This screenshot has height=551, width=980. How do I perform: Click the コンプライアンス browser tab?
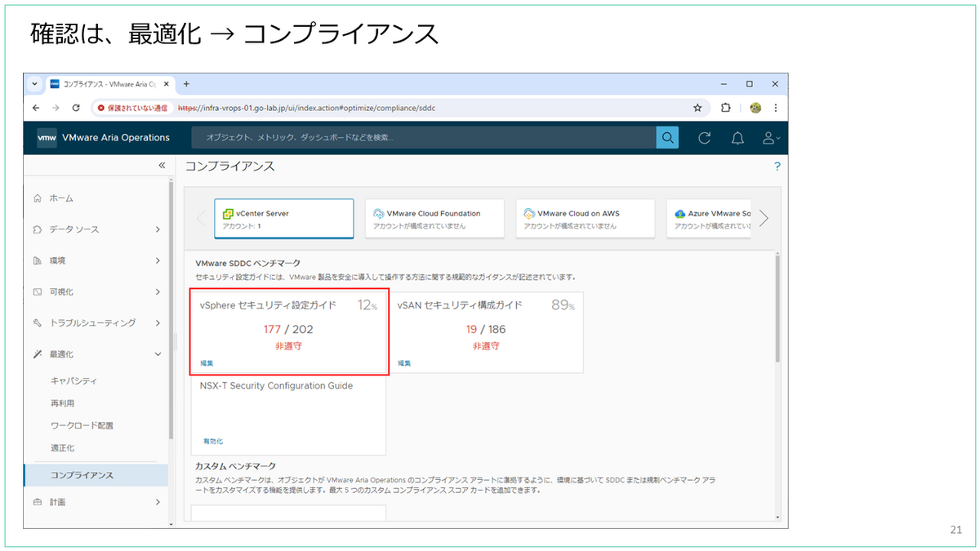click(x=109, y=84)
